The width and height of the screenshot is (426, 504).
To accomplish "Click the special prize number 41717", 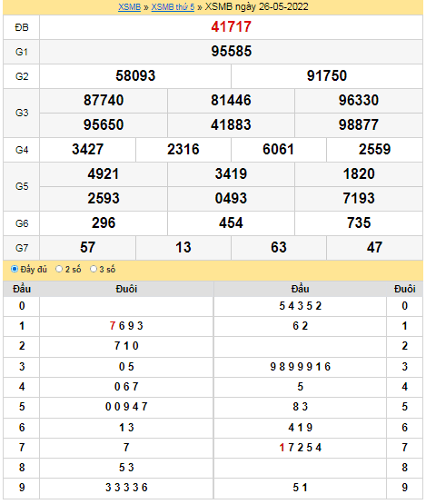I will 231,27.
